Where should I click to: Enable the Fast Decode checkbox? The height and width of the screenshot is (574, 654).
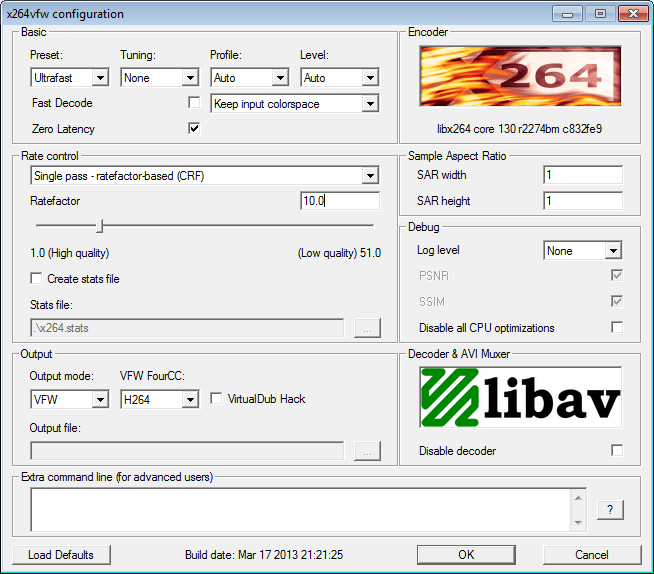(x=194, y=103)
